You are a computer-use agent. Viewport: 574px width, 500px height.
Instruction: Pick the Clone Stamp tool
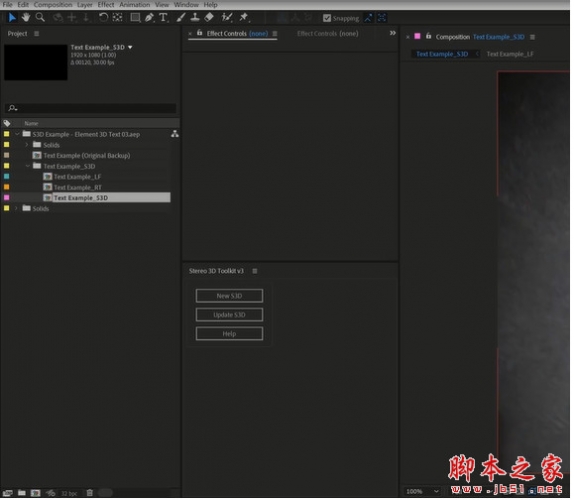pos(195,17)
